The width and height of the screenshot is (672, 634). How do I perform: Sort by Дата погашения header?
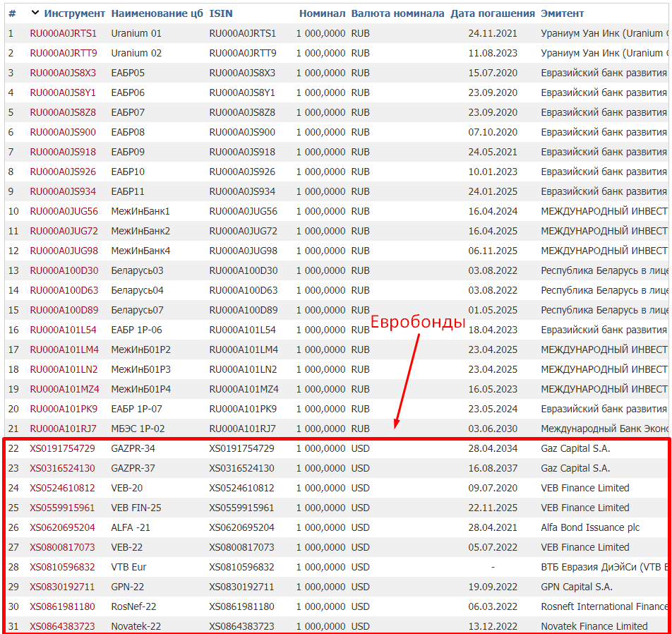click(x=493, y=13)
